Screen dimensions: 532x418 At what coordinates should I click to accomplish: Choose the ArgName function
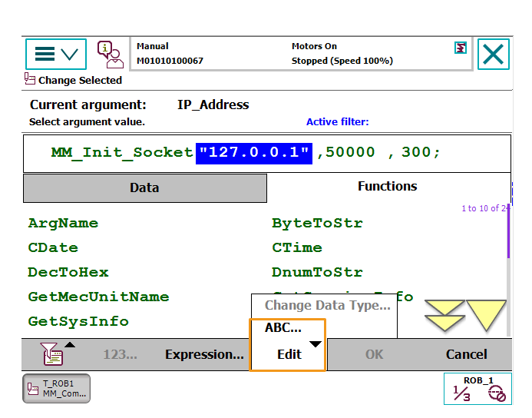[x=63, y=224]
